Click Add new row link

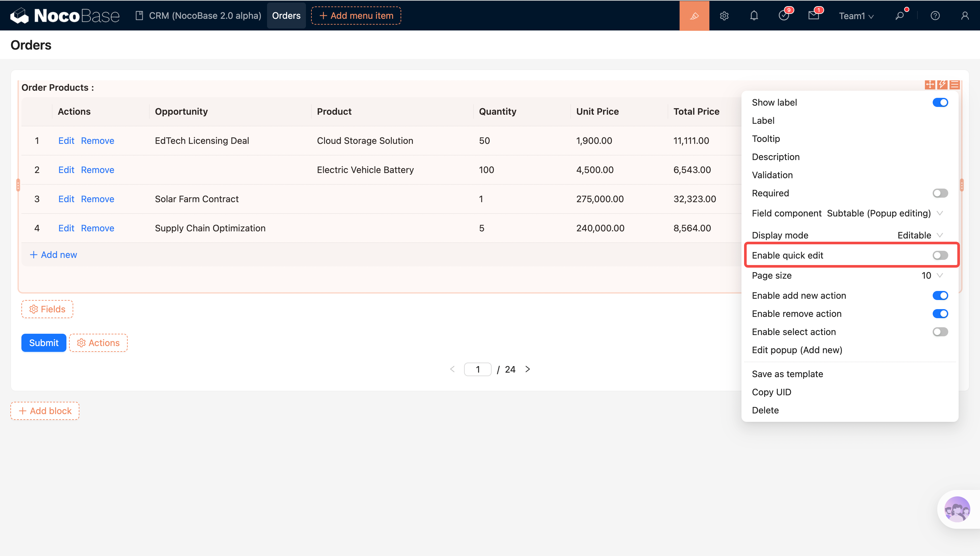[53, 255]
